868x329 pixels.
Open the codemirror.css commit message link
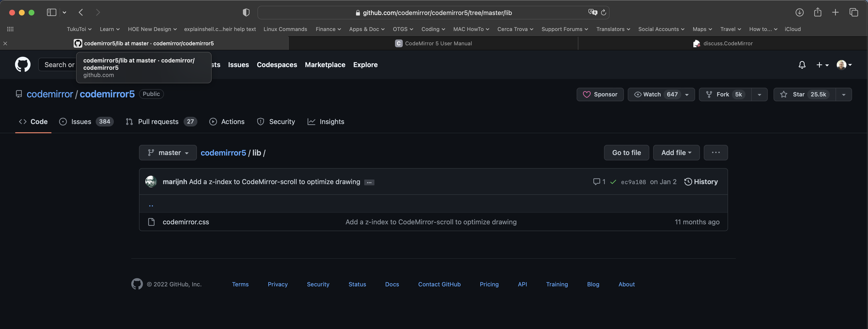431,222
